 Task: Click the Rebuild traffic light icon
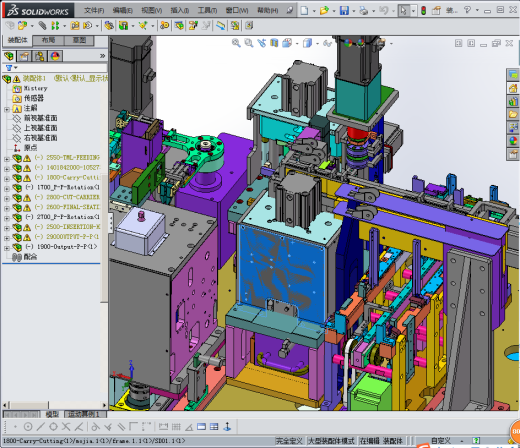(x=423, y=10)
